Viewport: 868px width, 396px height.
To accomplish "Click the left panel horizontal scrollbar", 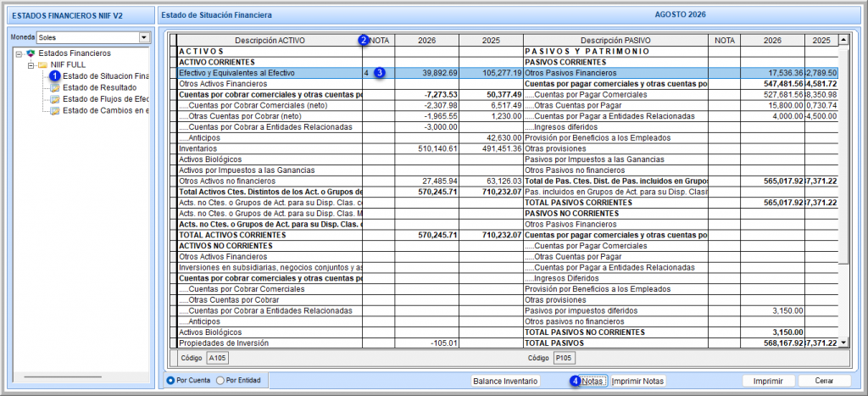I will tap(63, 376).
